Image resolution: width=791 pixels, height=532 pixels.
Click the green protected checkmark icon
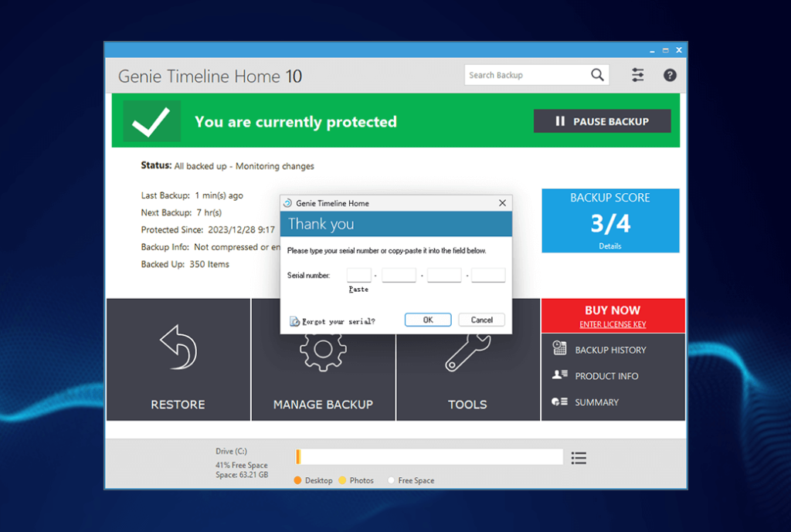click(151, 121)
